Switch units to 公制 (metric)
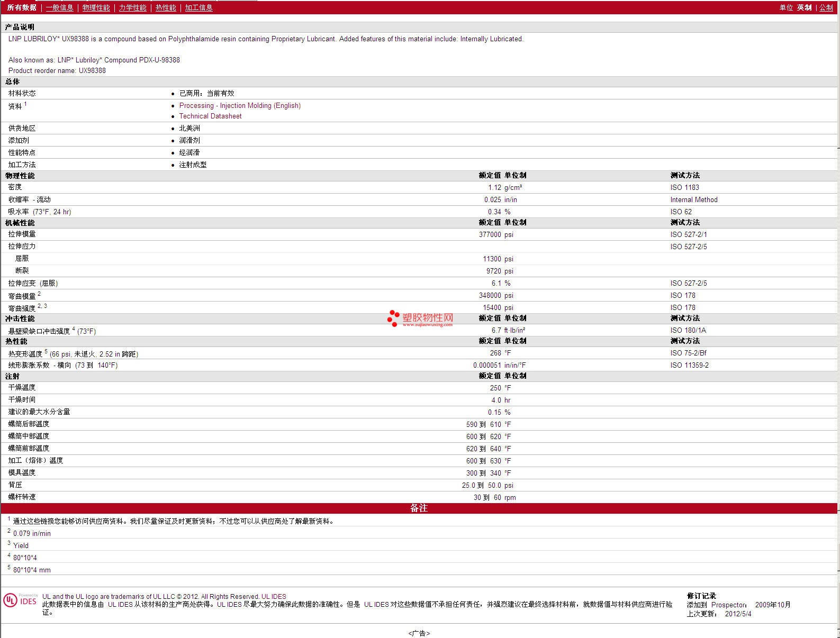This screenshot has width=840, height=638. (x=826, y=7)
